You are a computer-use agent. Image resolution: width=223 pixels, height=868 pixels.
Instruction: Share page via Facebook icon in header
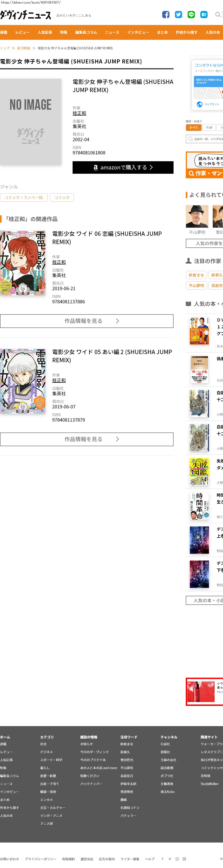(166, 15)
